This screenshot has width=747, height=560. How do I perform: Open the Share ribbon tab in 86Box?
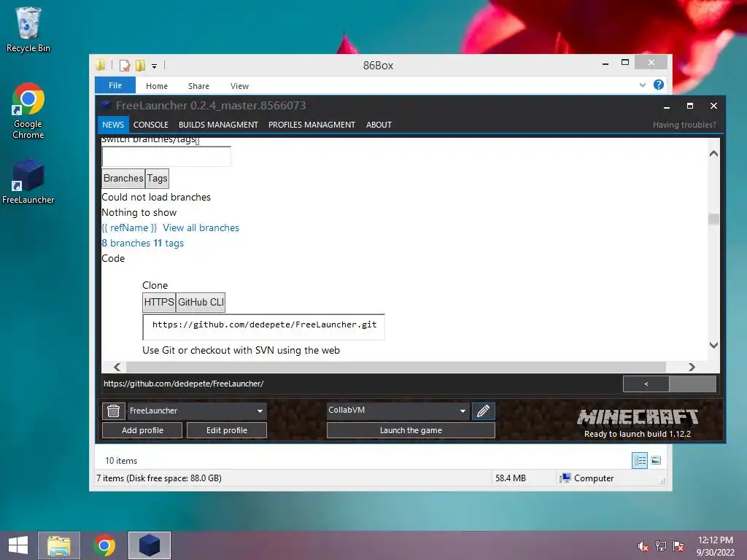point(198,86)
